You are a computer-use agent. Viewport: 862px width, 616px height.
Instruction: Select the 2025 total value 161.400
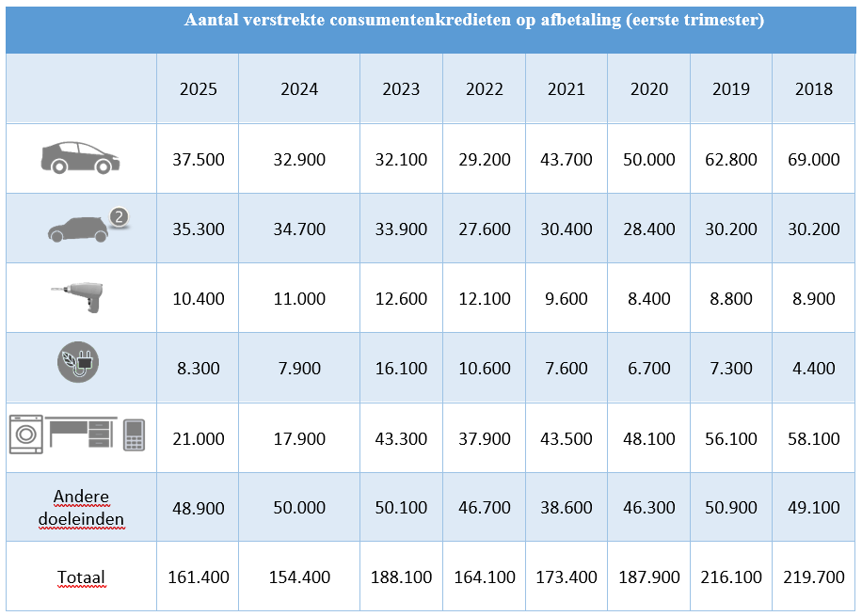point(198,577)
